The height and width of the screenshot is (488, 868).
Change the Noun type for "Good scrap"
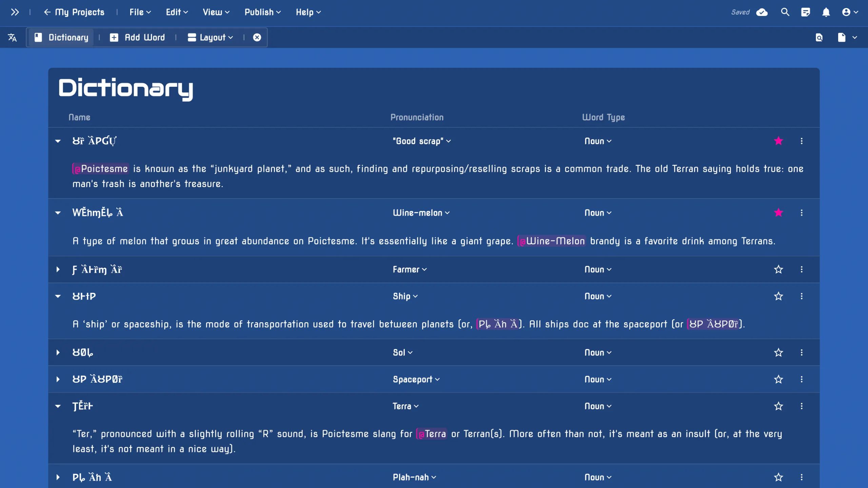tap(598, 141)
